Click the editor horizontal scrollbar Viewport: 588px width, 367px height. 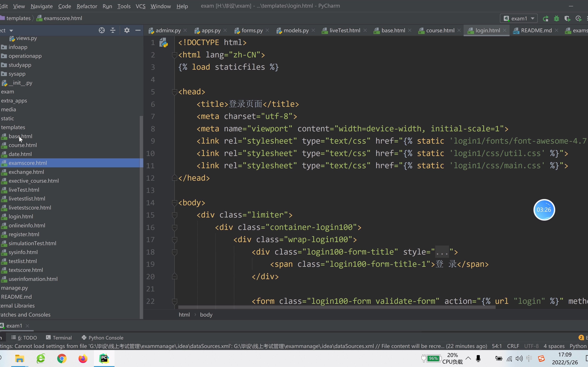pos(337,307)
